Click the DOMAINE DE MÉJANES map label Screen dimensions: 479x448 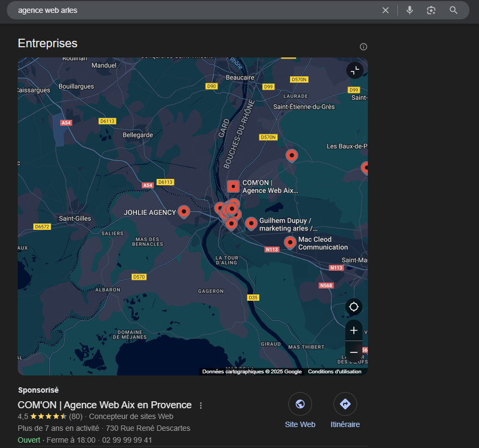pos(130,335)
